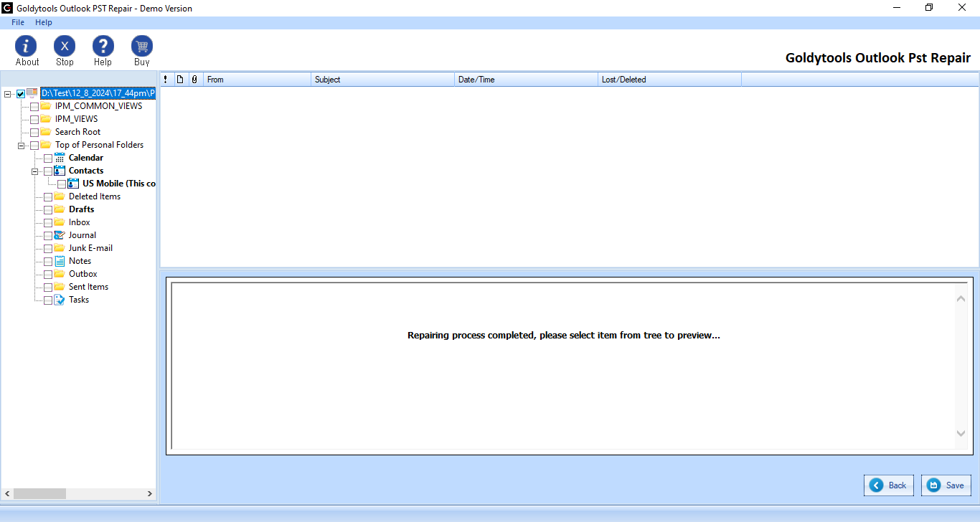Viewport: 980px width, 522px height.
Task: Click the preview pane scroll down arrow
Action: [x=961, y=433]
